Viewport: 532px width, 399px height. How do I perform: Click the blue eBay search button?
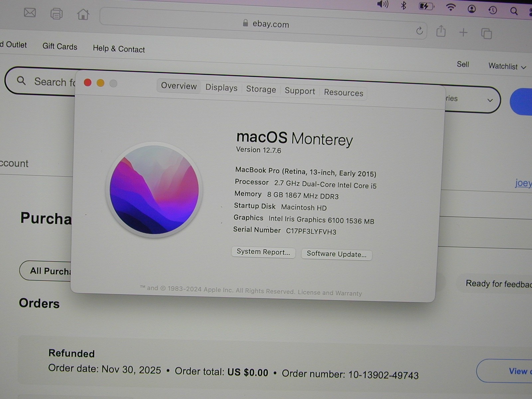[521, 102]
